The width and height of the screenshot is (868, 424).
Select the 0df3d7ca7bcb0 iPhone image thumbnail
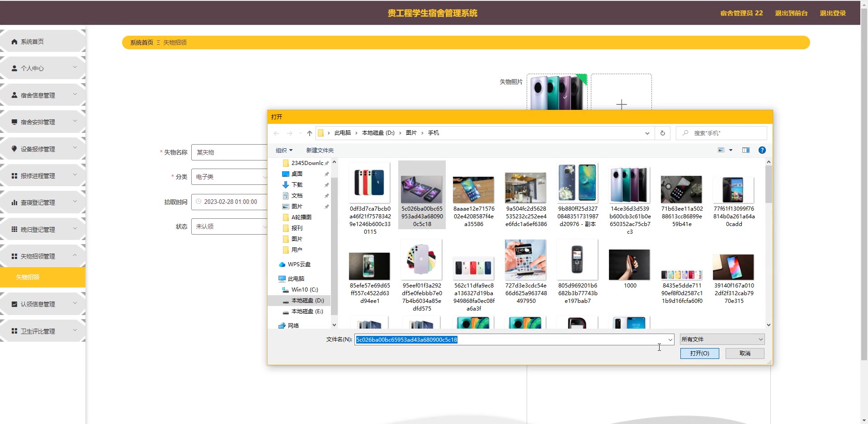point(370,183)
